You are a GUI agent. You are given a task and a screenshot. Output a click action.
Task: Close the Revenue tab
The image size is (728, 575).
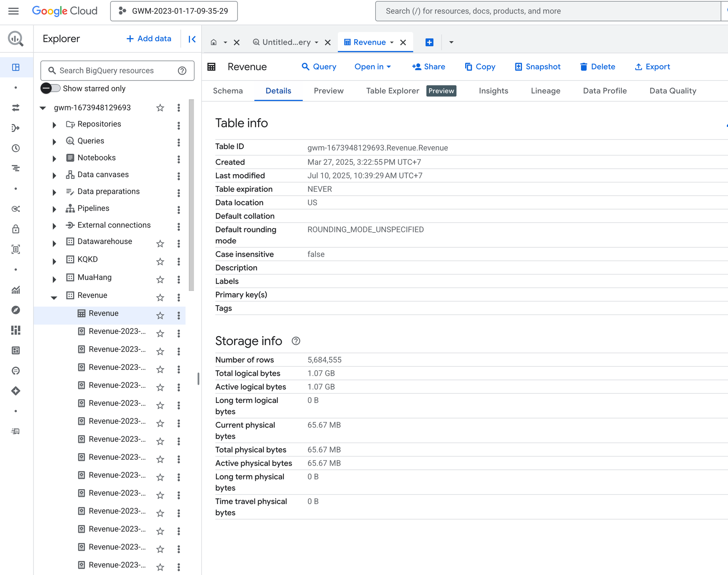[x=403, y=43]
